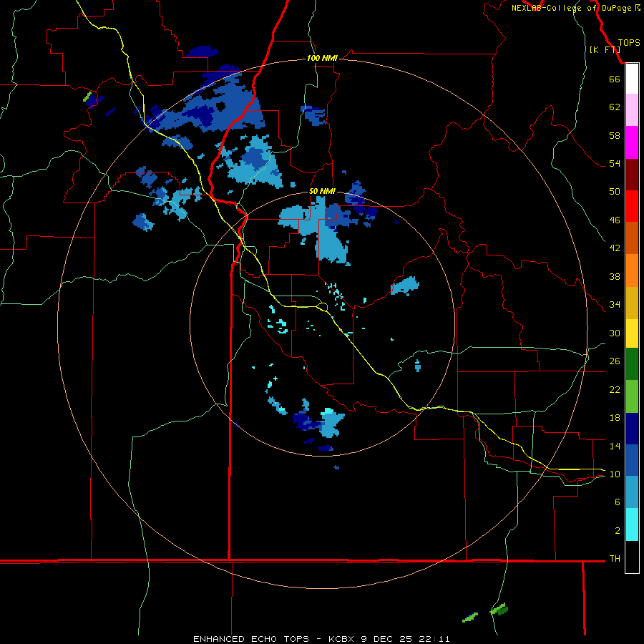The image size is (644, 644).
Task: Click the '18' legend value
Action: click(615, 418)
